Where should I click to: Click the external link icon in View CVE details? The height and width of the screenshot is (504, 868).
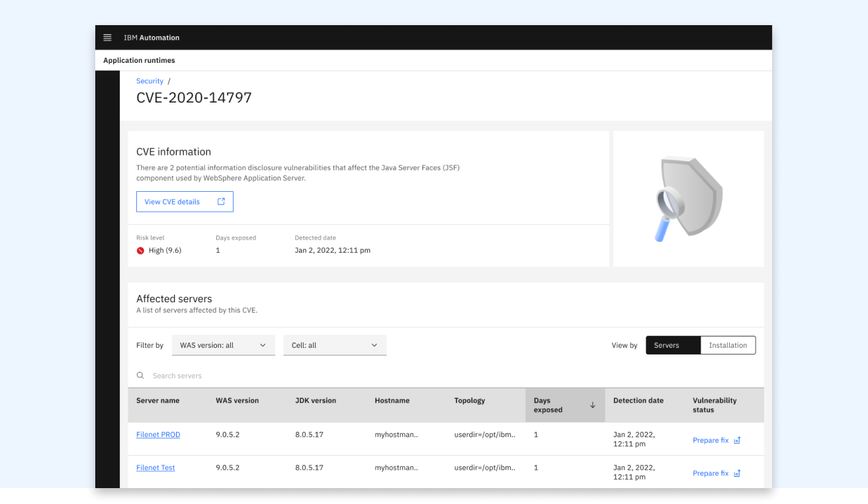point(221,202)
